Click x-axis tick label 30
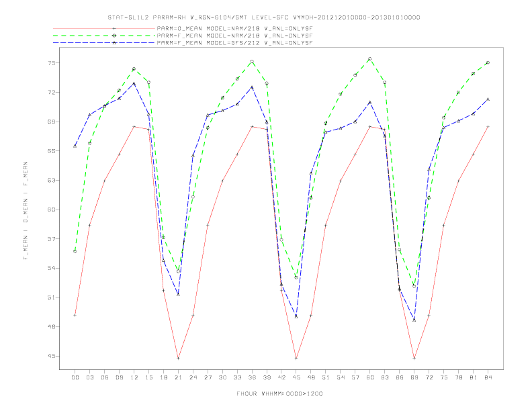Viewport: 532px width, 411px height. 222,377
